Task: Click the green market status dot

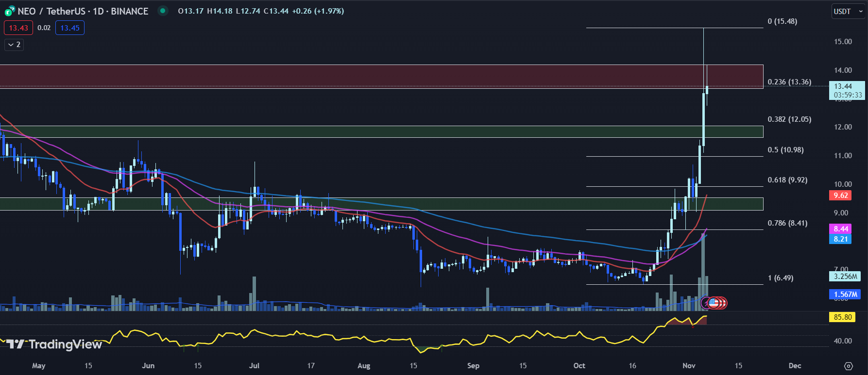Action: coord(163,11)
